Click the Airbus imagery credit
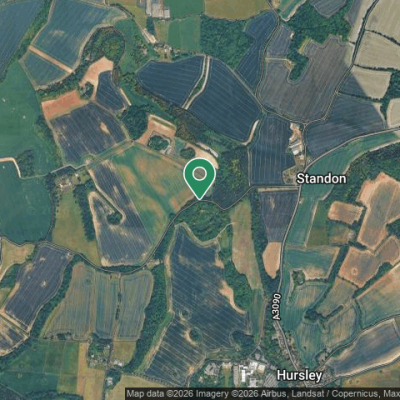 (274, 394)
